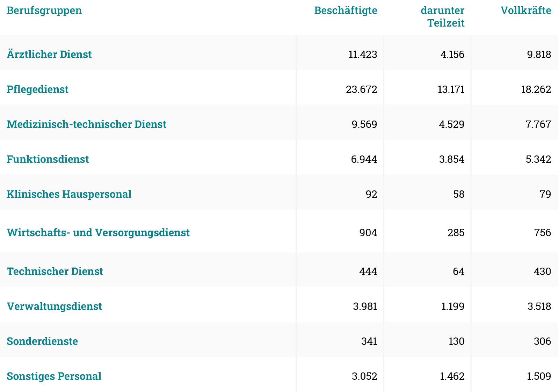This screenshot has width=559, height=392.
Task: Open the Technischer Dienst row label
Action: [x=55, y=271]
